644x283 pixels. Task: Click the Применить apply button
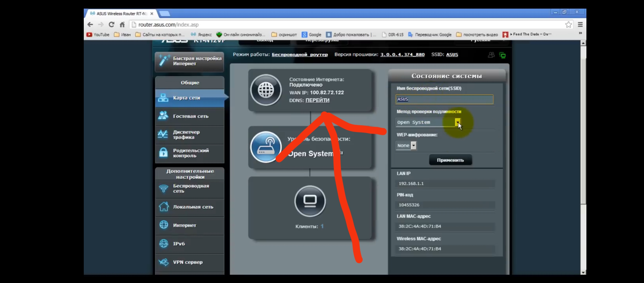450,160
